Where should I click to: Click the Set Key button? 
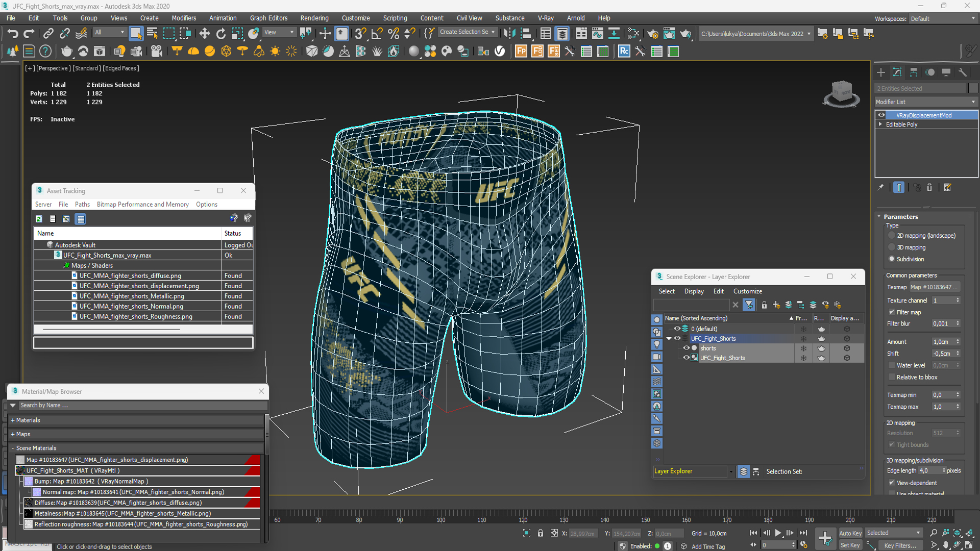[x=850, y=545]
